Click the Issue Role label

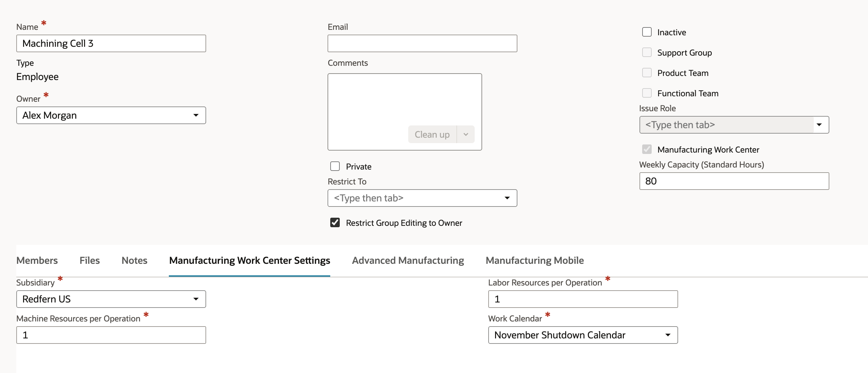[x=657, y=108]
